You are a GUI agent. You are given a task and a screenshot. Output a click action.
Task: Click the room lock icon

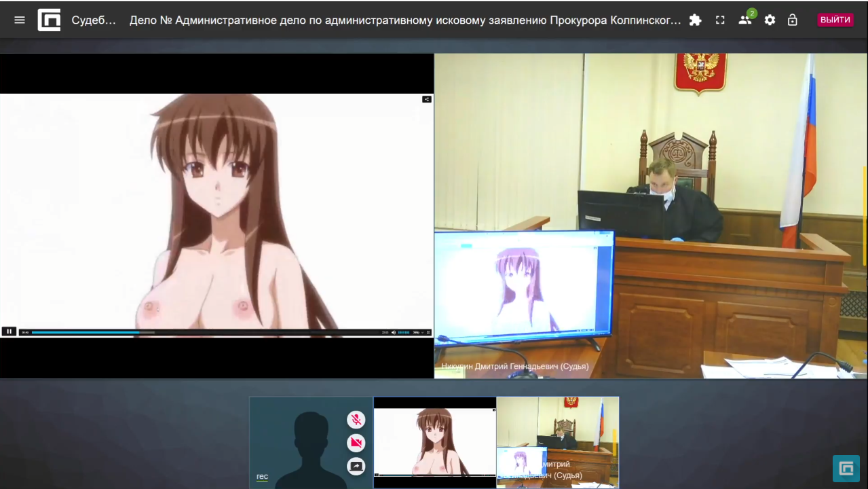point(792,20)
